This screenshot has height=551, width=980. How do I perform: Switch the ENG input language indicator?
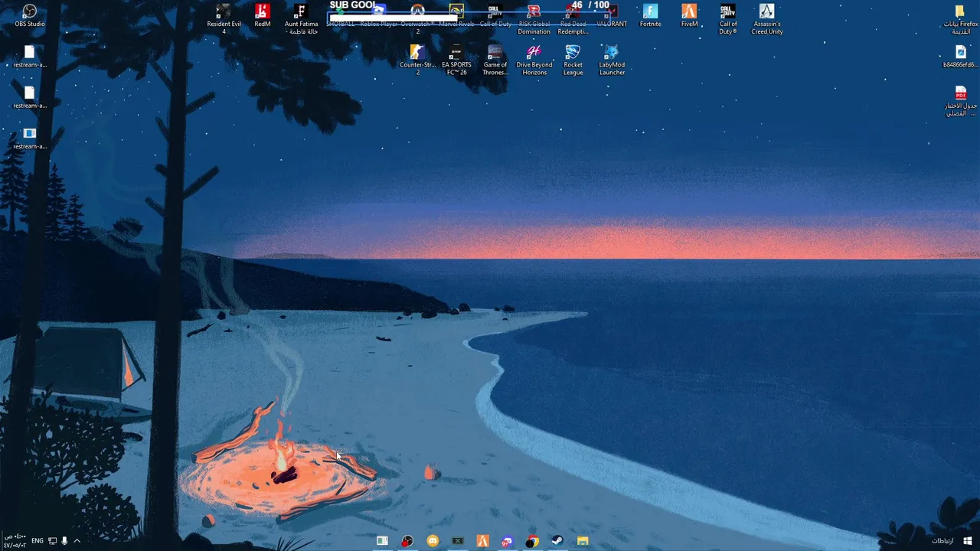(x=37, y=541)
